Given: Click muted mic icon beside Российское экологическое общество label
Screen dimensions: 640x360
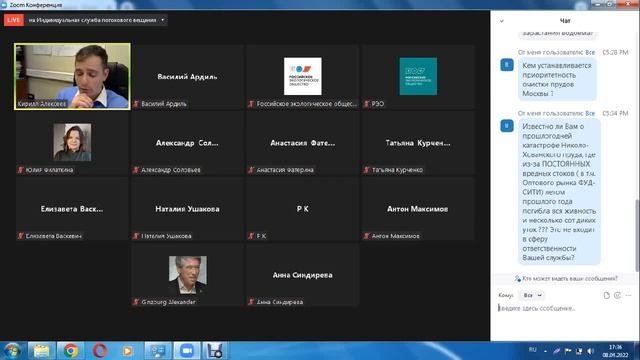Looking at the screenshot, I should pyautogui.click(x=251, y=104).
